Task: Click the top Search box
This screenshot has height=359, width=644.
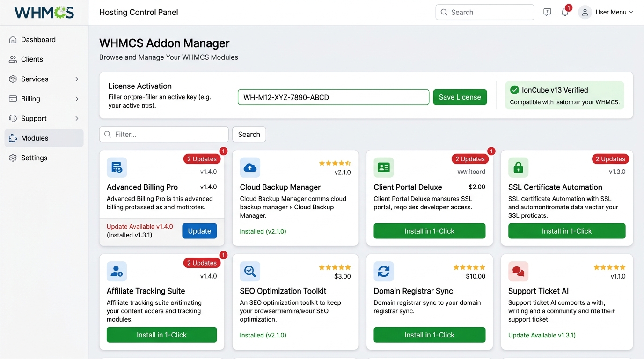Action: 485,12
